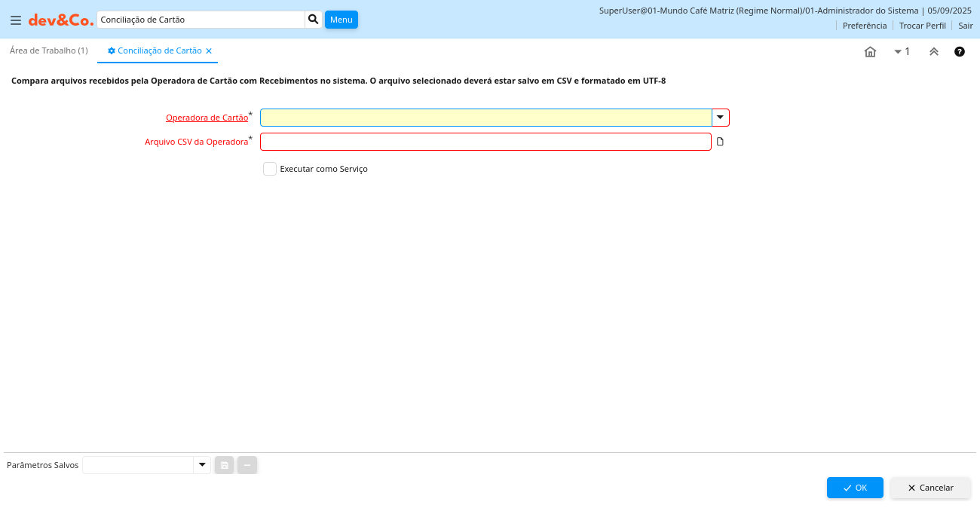Screen dimensions: 980x508
Task: Click the Cancelar button
Action: 930,488
